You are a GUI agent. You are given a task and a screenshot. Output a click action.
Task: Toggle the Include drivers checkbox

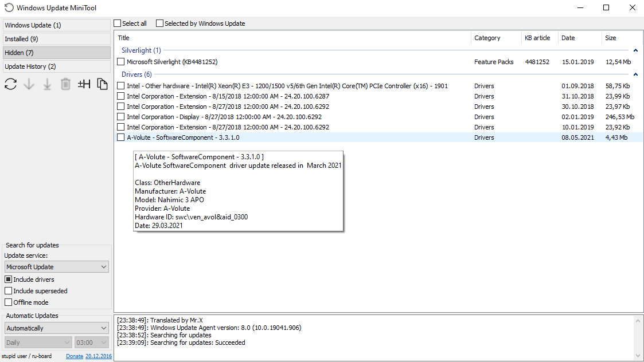(x=8, y=280)
